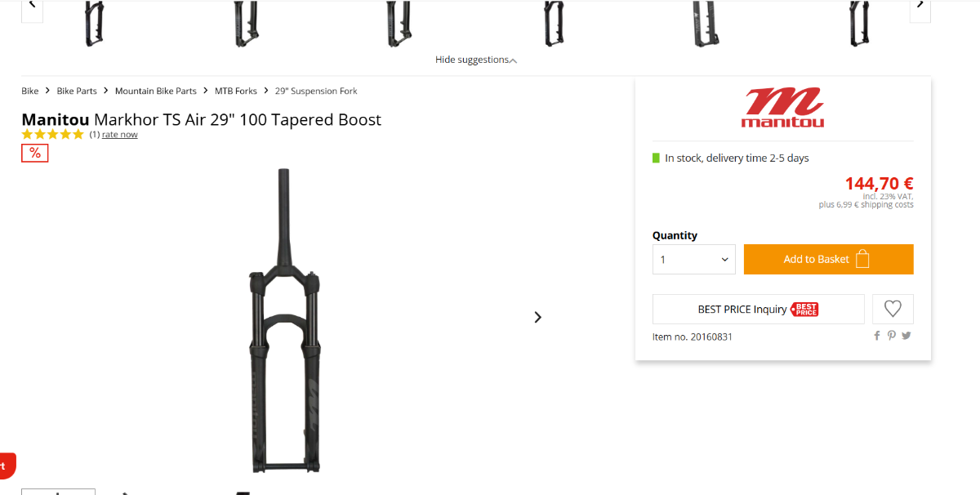Click the five-star rating
Screen dimensions: 980x495
(52, 135)
